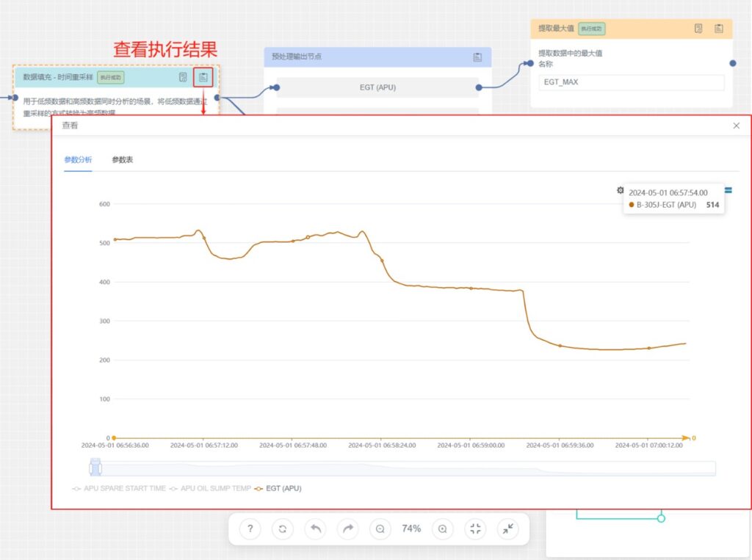752x560 pixels.
Task: Fit canvas to screen icon
Action: point(475,529)
